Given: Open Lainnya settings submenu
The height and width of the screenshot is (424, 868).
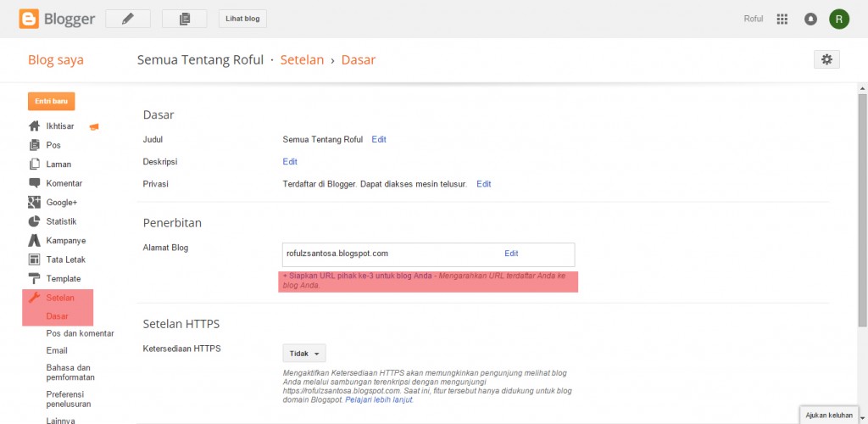Looking at the screenshot, I should point(60,420).
